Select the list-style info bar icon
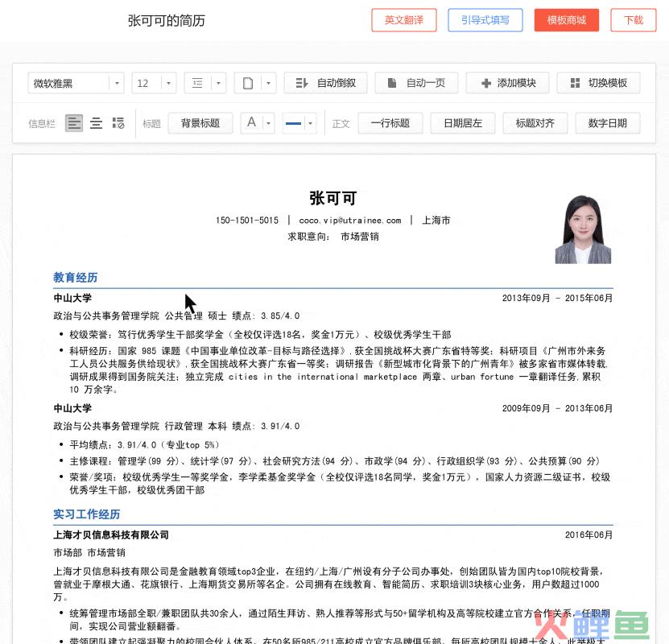The width and height of the screenshot is (669, 644). point(118,123)
